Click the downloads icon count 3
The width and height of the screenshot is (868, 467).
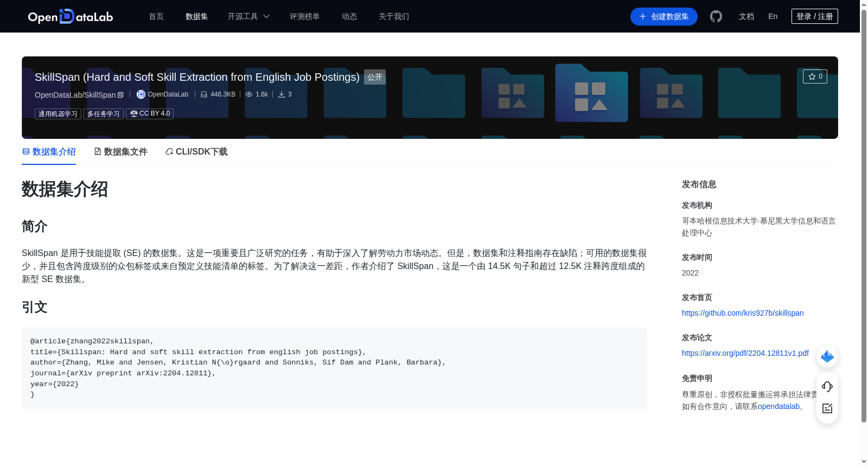point(282,94)
